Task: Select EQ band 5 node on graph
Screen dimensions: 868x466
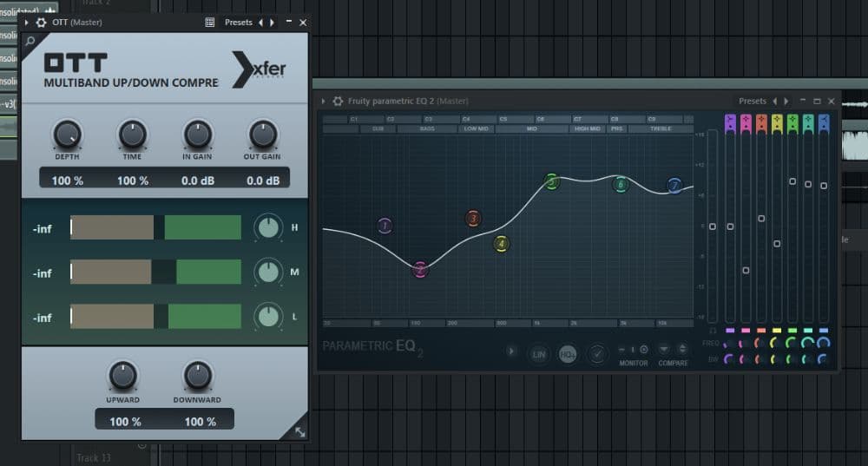Action: [x=551, y=181]
